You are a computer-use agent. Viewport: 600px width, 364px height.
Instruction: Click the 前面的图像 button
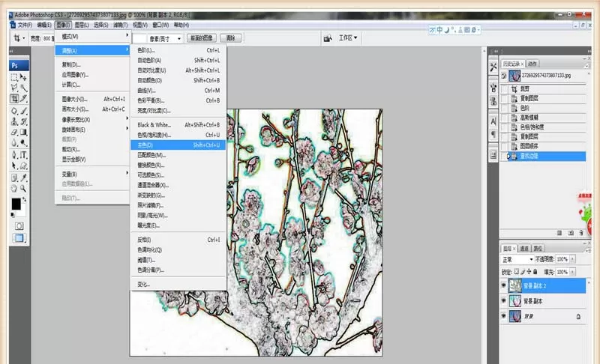(202, 38)
